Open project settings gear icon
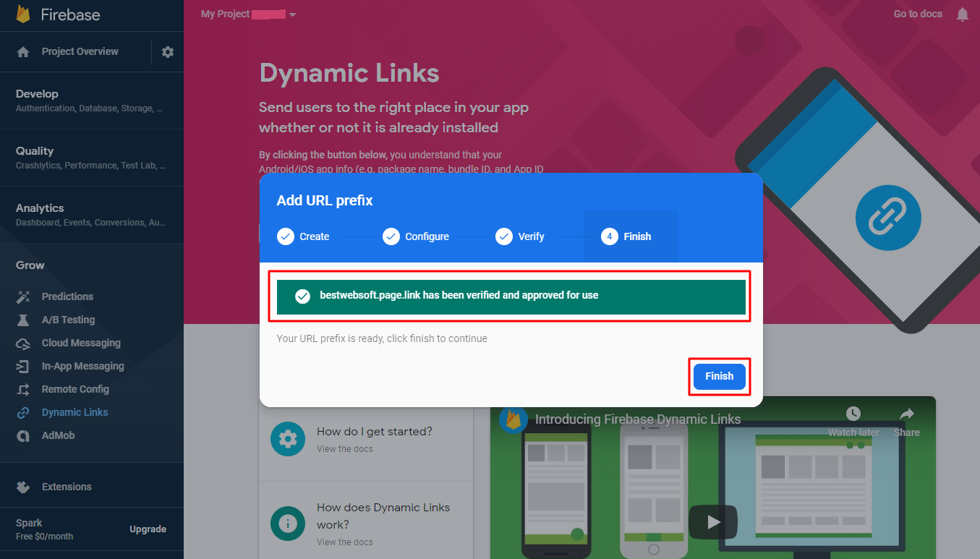Screen dimensions: 980x559 [x=168, y=52]
